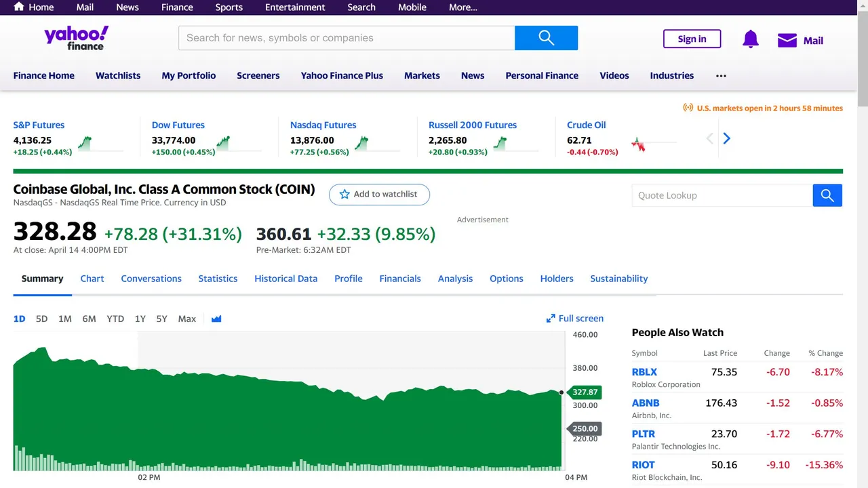Set the chart range to 1M

(x=65, y=319)
